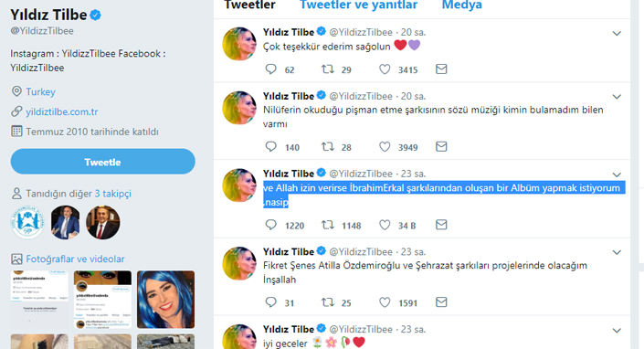
Task: Expand options chevron on Çok teşekkür tweet
Action: pyautogui.click(x=617, y=33)
